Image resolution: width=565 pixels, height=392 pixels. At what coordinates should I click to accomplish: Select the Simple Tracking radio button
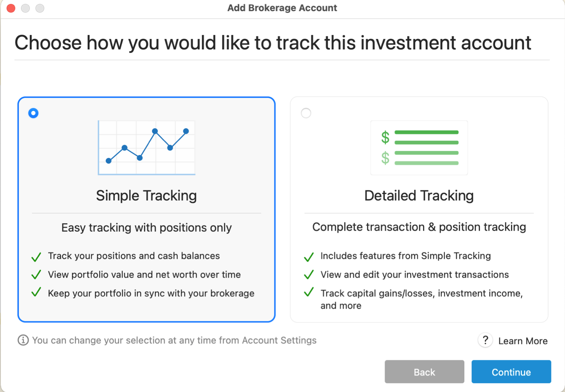[33, 113]
